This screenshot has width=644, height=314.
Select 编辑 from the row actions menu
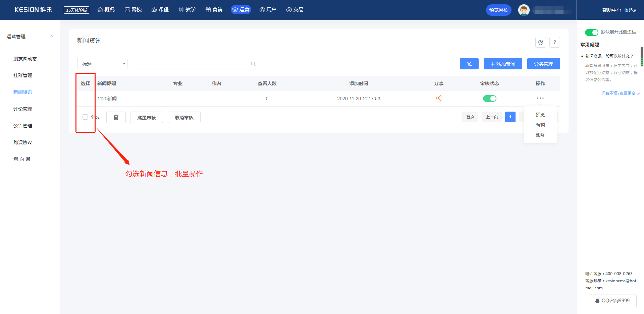[x=540, y=125]
